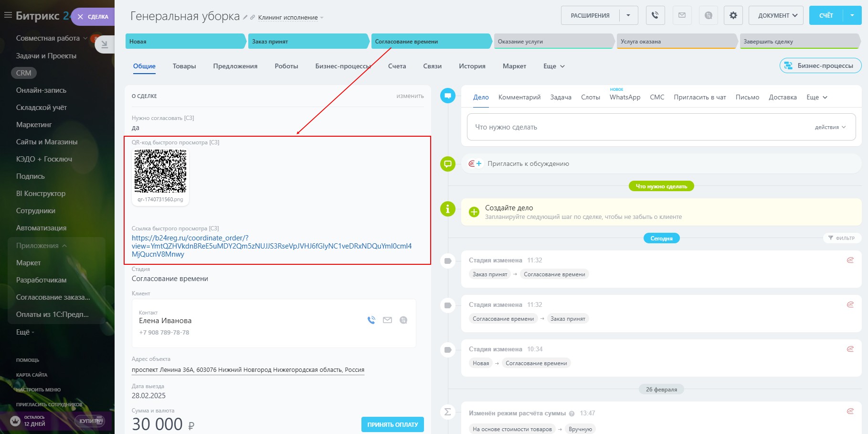Image resolution: width=868 pixels, height=434 pixels.
Task: Switch to the Предложения tab
Action: (x=235, y=66)
